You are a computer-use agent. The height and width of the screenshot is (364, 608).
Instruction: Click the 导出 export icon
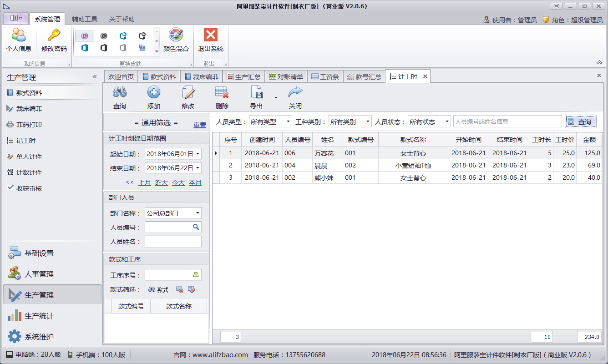(256, 93)
